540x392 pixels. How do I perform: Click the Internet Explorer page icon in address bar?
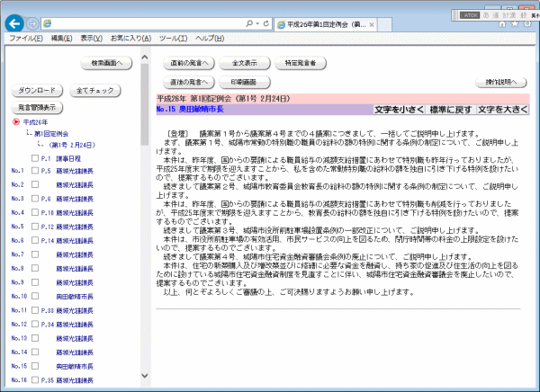[x=47, y=23]
